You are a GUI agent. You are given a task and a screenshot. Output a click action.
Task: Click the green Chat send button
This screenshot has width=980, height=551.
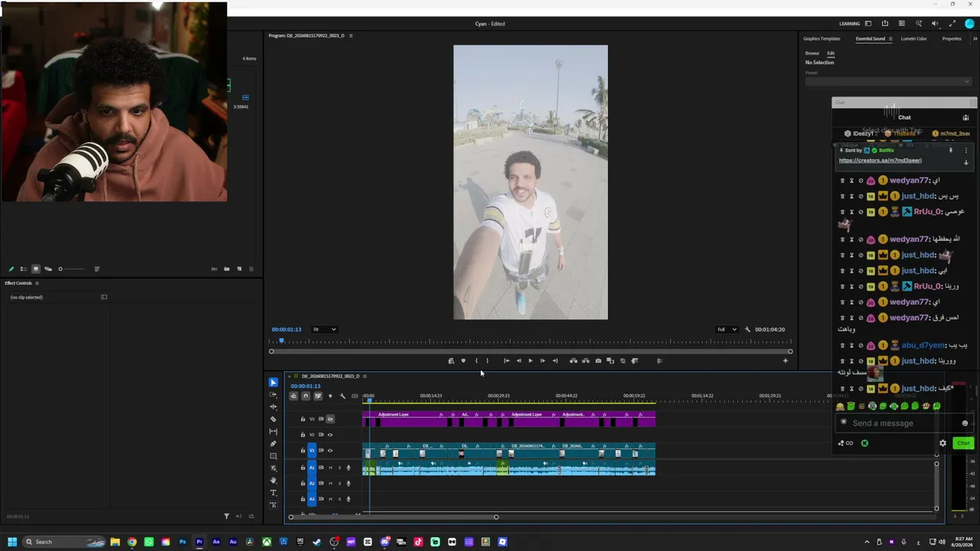(963, 443)
